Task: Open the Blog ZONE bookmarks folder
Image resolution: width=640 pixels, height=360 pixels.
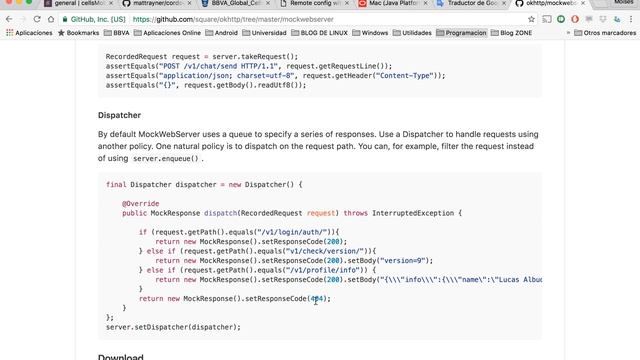Action: point(511,33)
